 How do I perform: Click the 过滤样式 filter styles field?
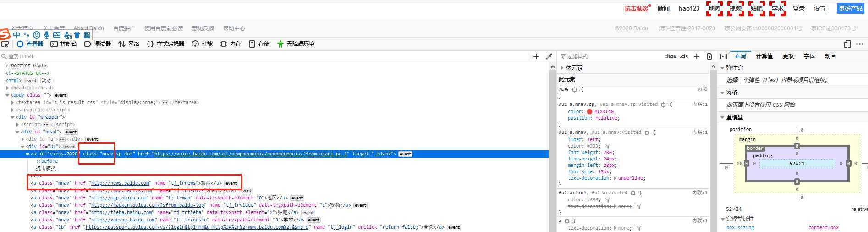[x=610, y=56]
